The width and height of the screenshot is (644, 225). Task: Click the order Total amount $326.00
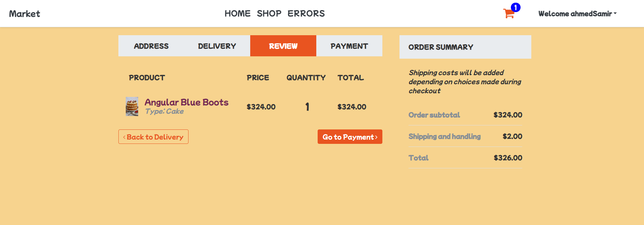point(508,158)
